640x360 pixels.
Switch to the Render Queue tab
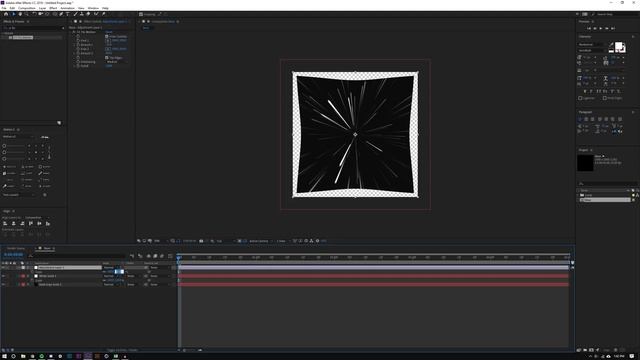[16, 248]
